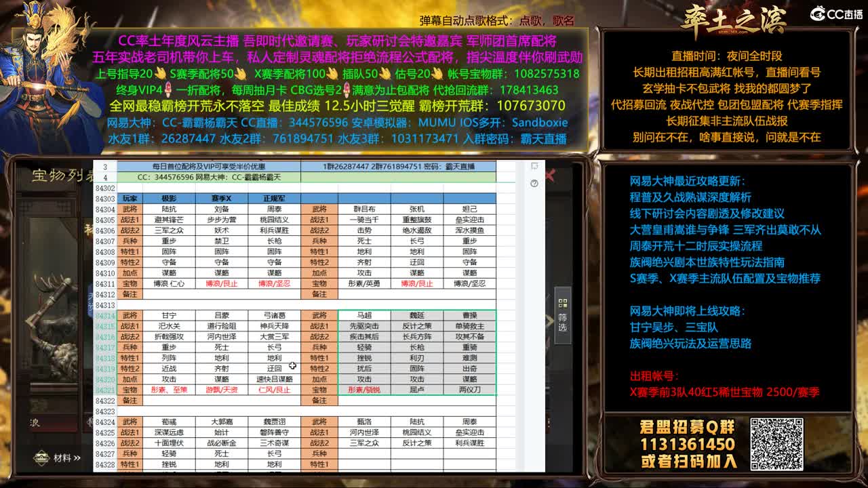This screenshot has height=488, width=868.
Task: Click cell 绝水遏敌
Action: (x=417, y=230)
